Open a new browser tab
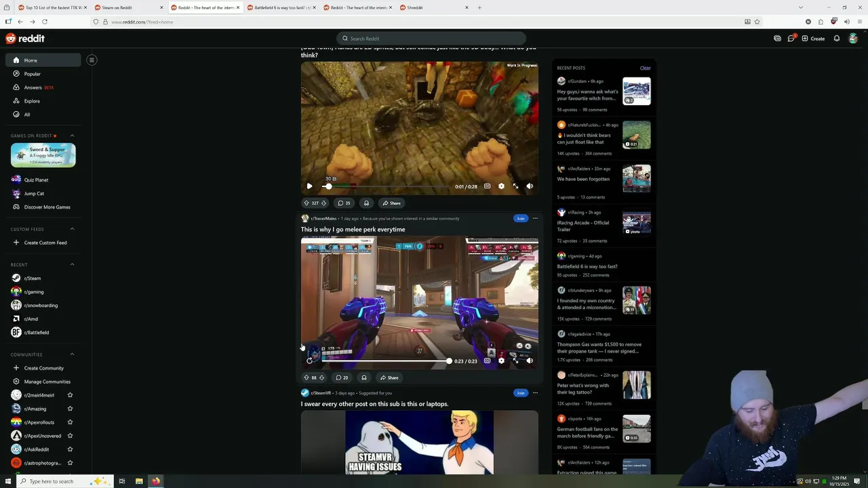This screenshot has height=488, width=868. coord(479,7)
